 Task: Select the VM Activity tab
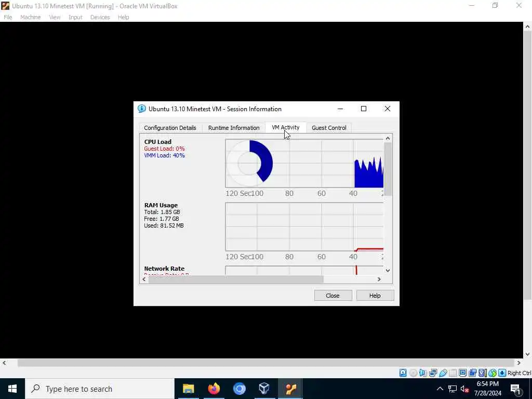point(286,127)
